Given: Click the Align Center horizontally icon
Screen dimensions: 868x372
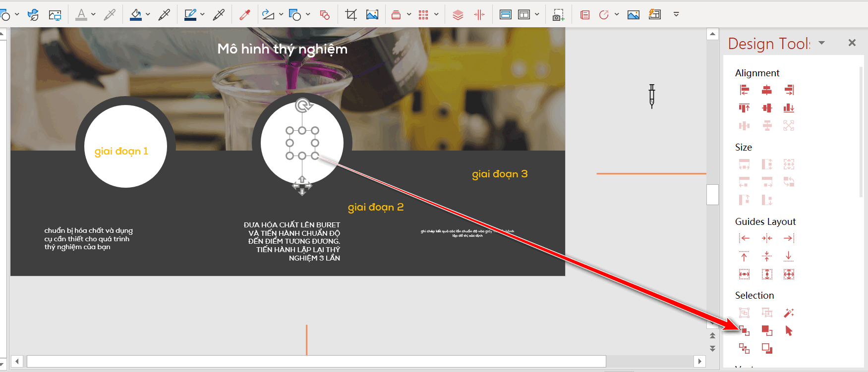Looking at the screenshot, I should click(767, 90).
